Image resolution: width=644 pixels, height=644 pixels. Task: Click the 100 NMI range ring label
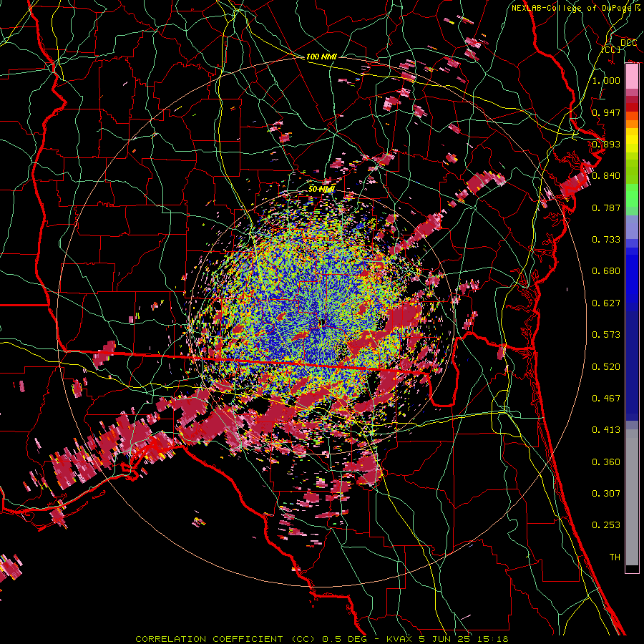coord(321,57)
